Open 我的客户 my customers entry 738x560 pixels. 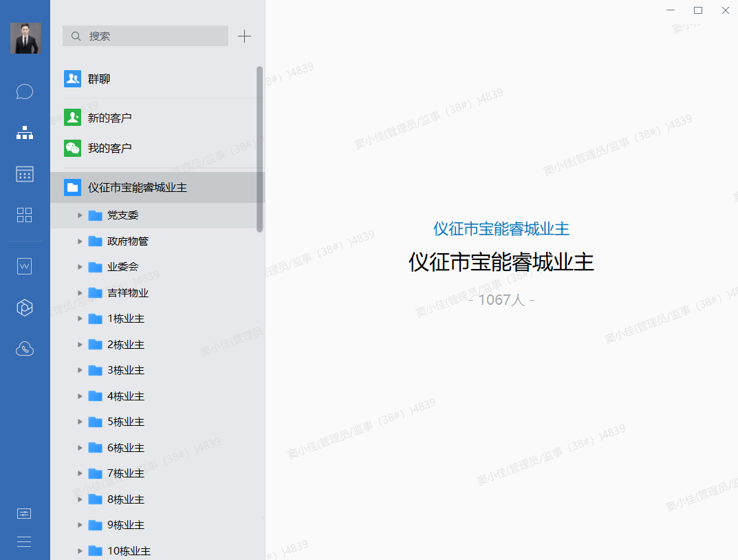tap(158, 148)
